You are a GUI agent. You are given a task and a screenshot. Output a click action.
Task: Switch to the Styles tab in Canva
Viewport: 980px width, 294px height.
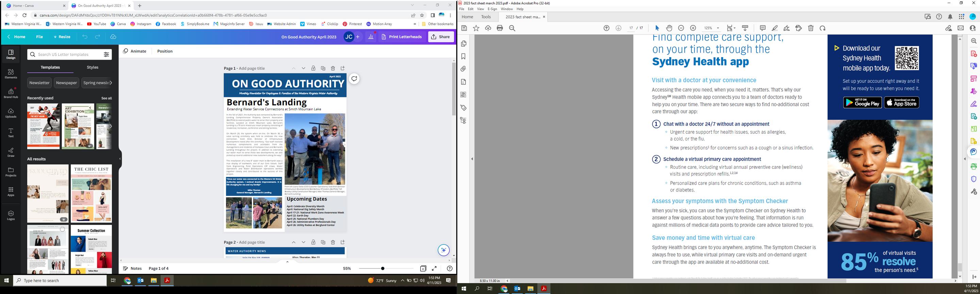(x=93, y=67)
